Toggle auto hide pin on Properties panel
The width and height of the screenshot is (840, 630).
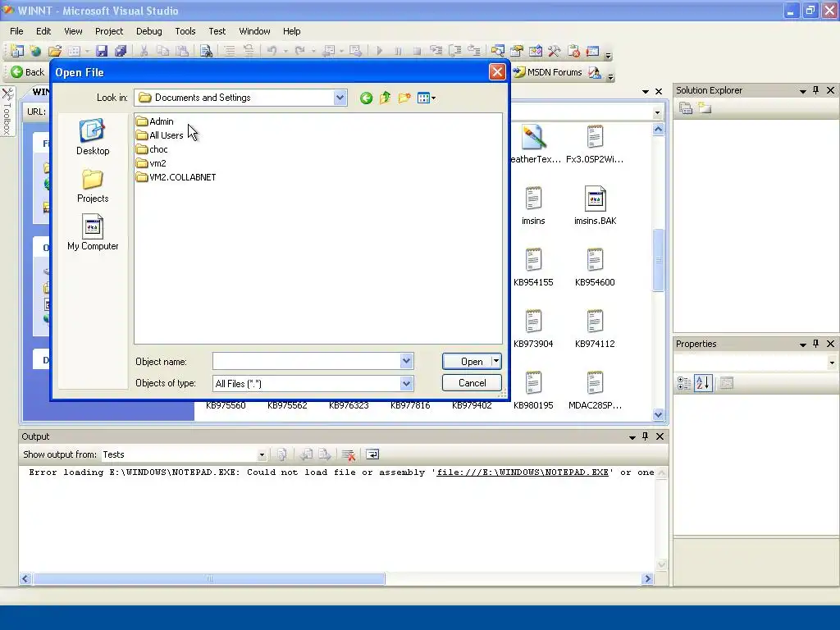point(816,344)
